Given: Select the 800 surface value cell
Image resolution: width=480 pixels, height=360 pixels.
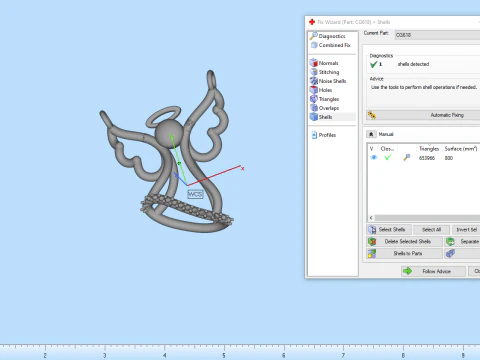Looking at the screenshot, I should pos(449,158).
